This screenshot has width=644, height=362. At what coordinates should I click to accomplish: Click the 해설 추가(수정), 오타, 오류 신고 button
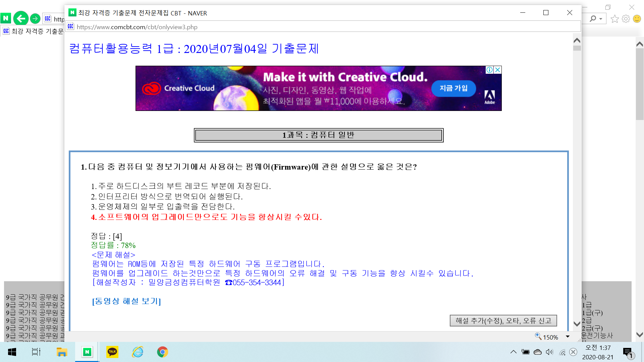(503, 321)
